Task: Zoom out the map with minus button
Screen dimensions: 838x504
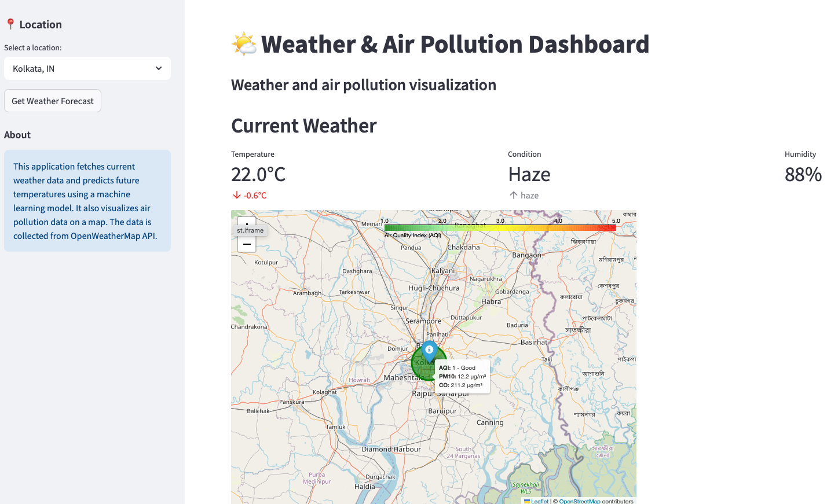Action: tap(247, 244)
